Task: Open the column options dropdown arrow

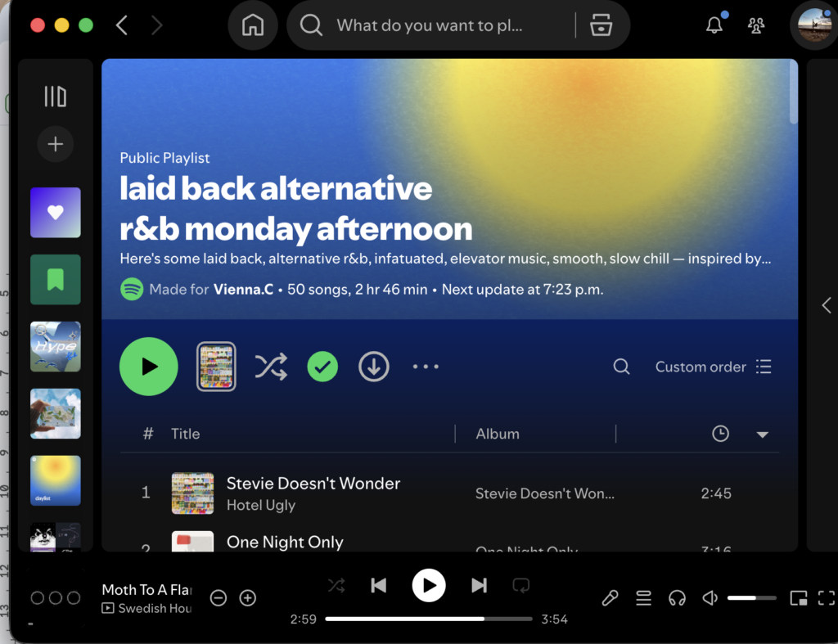Action: pyautogui.click(x=763, y=435)
